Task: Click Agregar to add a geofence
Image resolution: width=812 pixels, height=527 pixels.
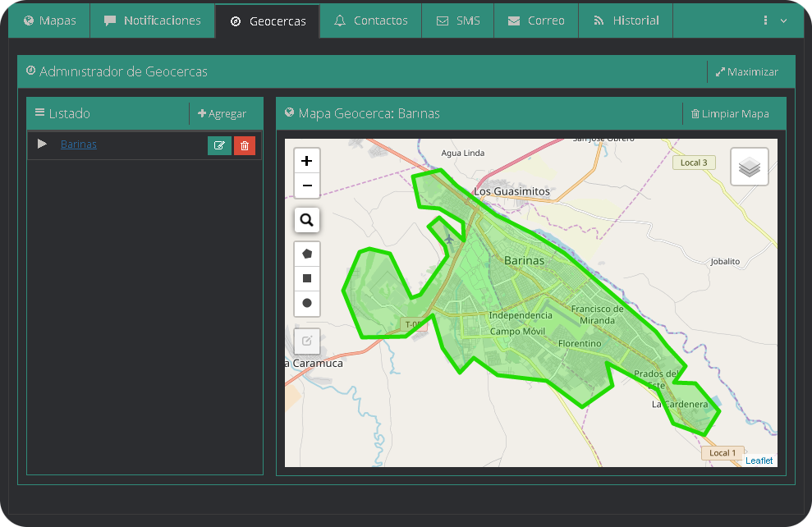Action: tap(222, 114)
